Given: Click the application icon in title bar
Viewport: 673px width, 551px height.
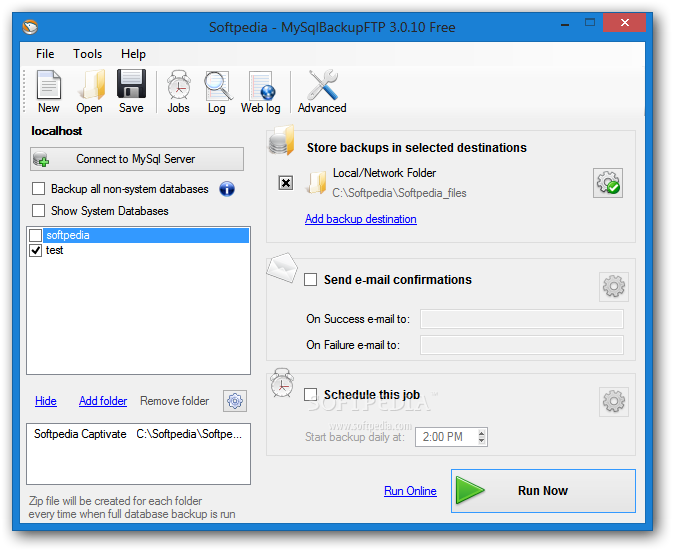Looking at the screenshot, I should click(30, 27).
